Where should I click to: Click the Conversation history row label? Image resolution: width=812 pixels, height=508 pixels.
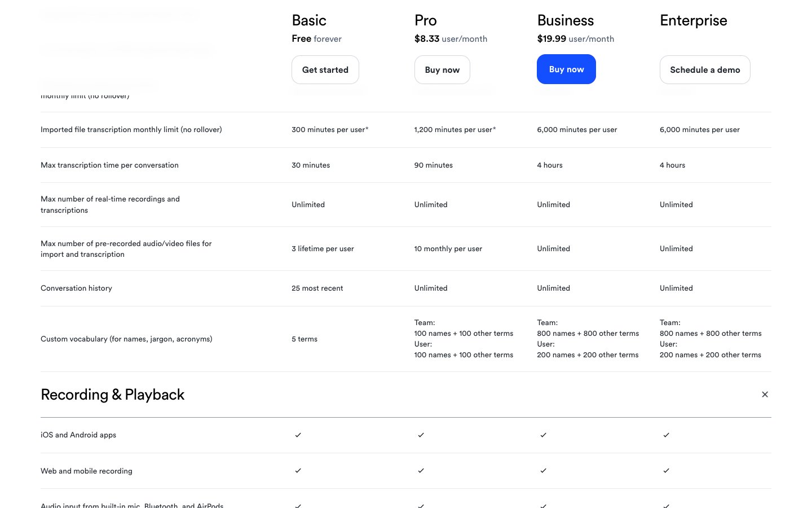[x=77, y=288]
